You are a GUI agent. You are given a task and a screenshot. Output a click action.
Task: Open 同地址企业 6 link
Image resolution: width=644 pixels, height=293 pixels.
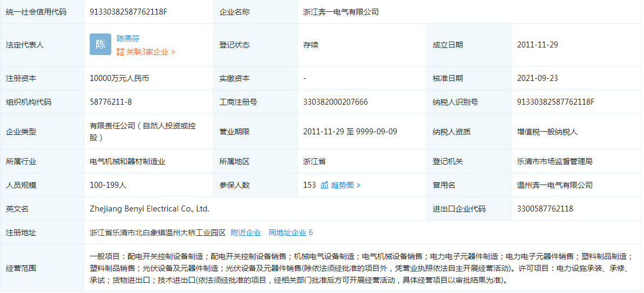pos(291,233)
